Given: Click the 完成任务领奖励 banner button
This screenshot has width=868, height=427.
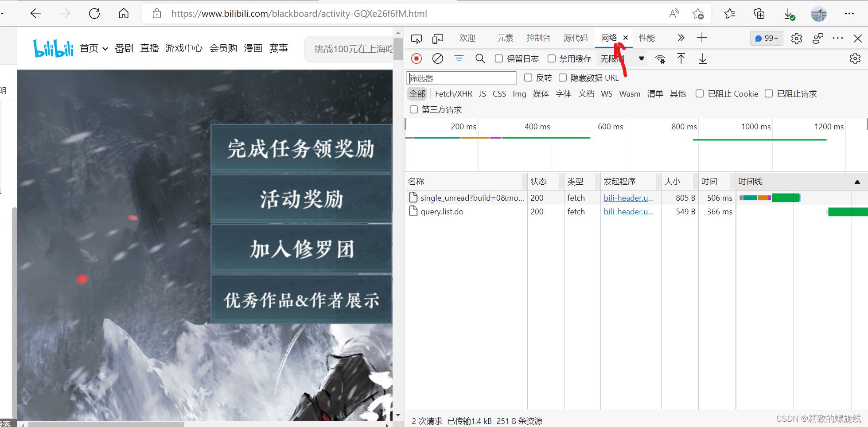Looking at the screenshot, I should click(x=301, y=148).
